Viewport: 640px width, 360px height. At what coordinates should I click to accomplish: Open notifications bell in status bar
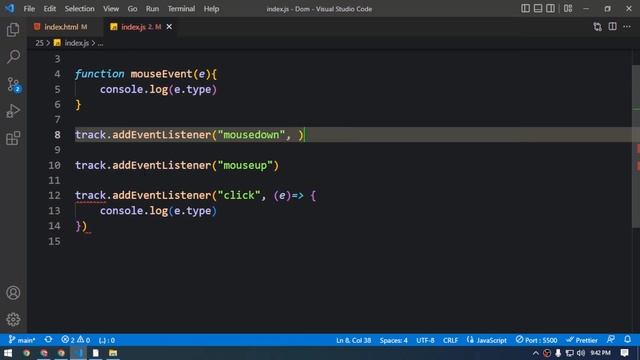coord(627,340)
